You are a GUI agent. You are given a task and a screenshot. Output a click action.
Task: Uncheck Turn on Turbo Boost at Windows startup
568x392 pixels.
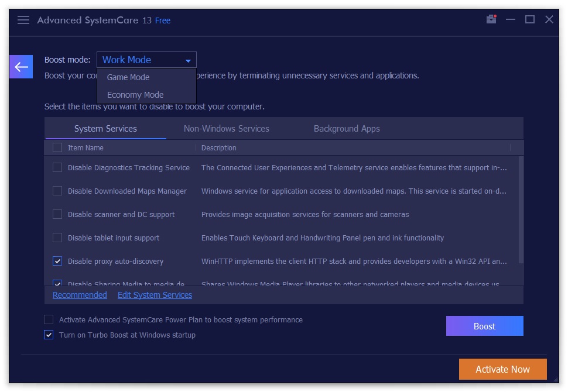pyautogui.click(x=49, y=335)
